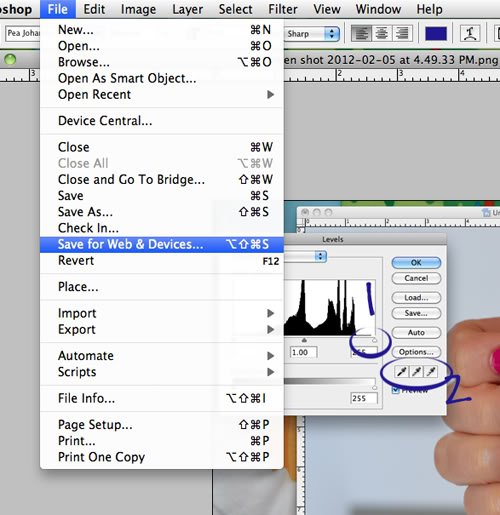Choose Open... from the File menu

pyautogui.click(x=162, y=46)
